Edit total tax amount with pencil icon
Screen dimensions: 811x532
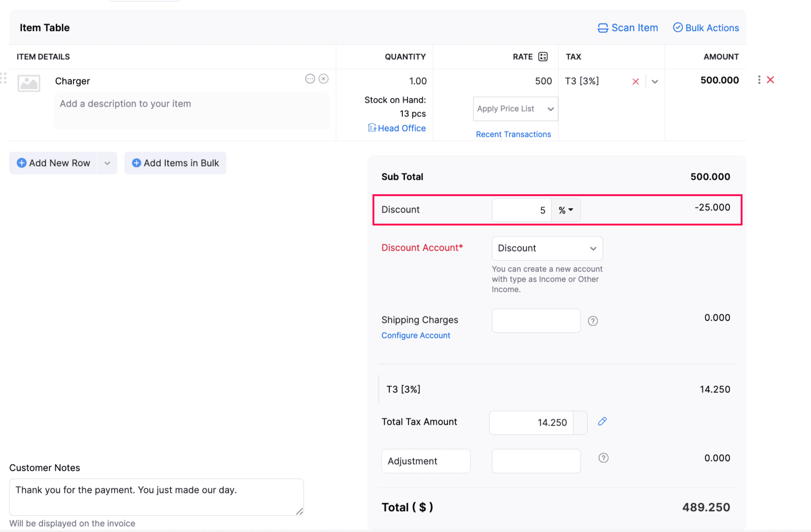point(602,421)
